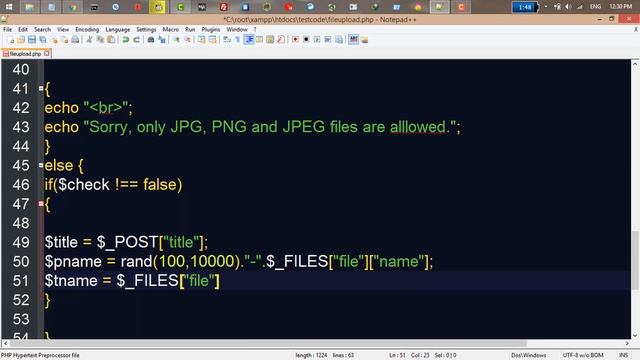Click Dos\Windows line ending in status bar

pos(529,355)
